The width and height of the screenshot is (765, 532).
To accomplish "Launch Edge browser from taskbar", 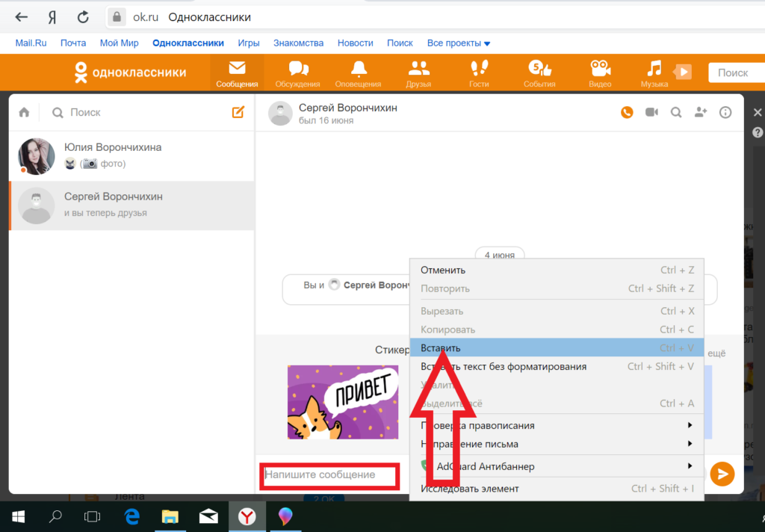I will coord(131,516).
